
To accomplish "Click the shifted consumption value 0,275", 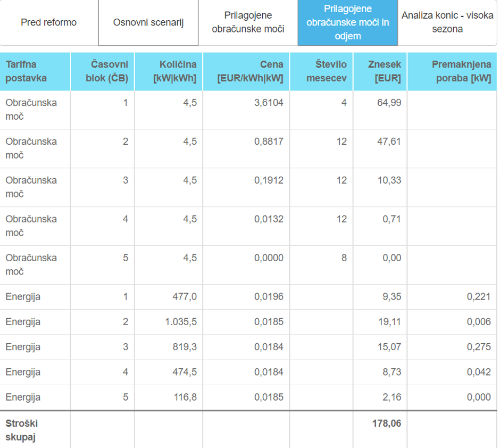I will coord(479,347).
